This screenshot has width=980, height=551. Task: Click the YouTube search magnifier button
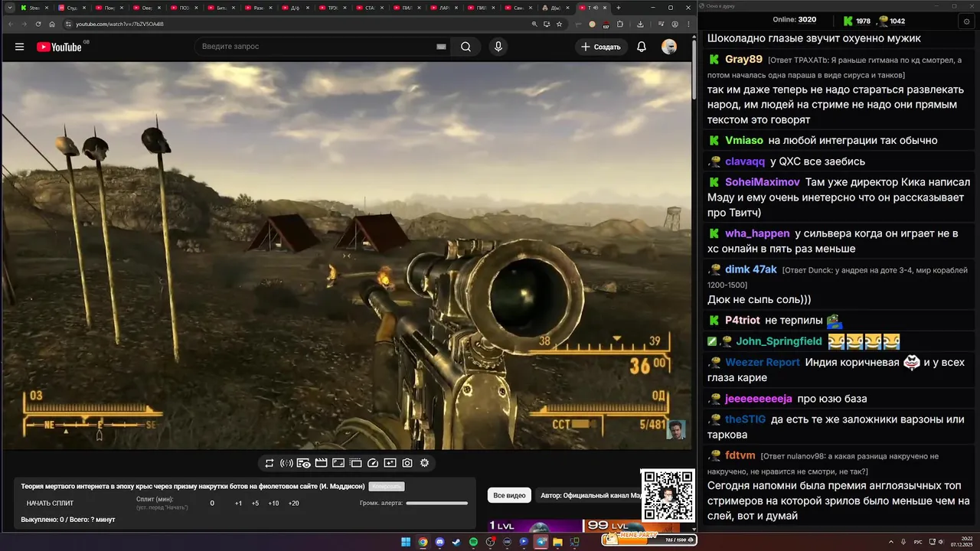click(x=465, y=47)
